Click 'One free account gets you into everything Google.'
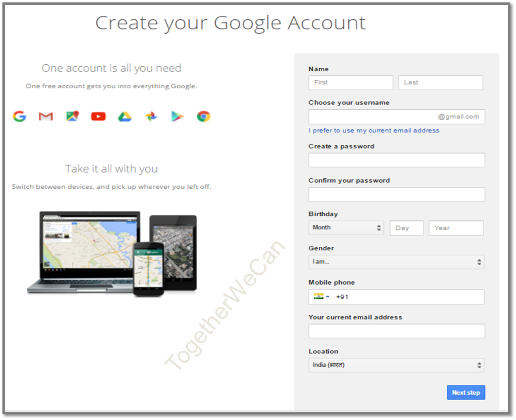The height and width of the screenshot is (420, 516). pyautogui.click(x=111, y=86)
